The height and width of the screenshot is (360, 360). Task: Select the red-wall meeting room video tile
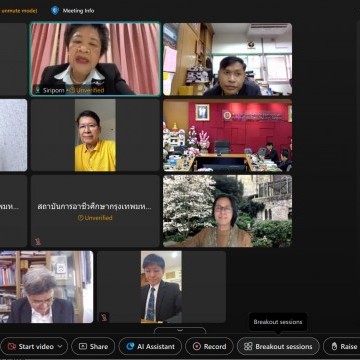228,135
